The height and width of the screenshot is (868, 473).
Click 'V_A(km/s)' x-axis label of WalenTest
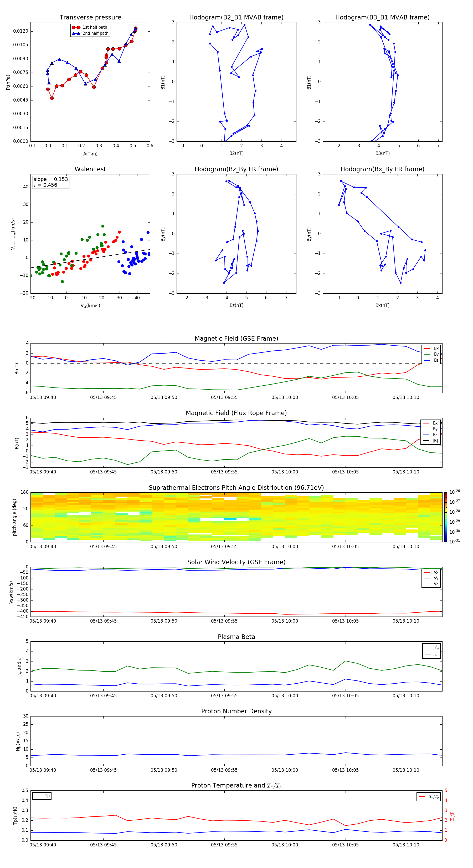pyautogui.click(x=90, y=306)
